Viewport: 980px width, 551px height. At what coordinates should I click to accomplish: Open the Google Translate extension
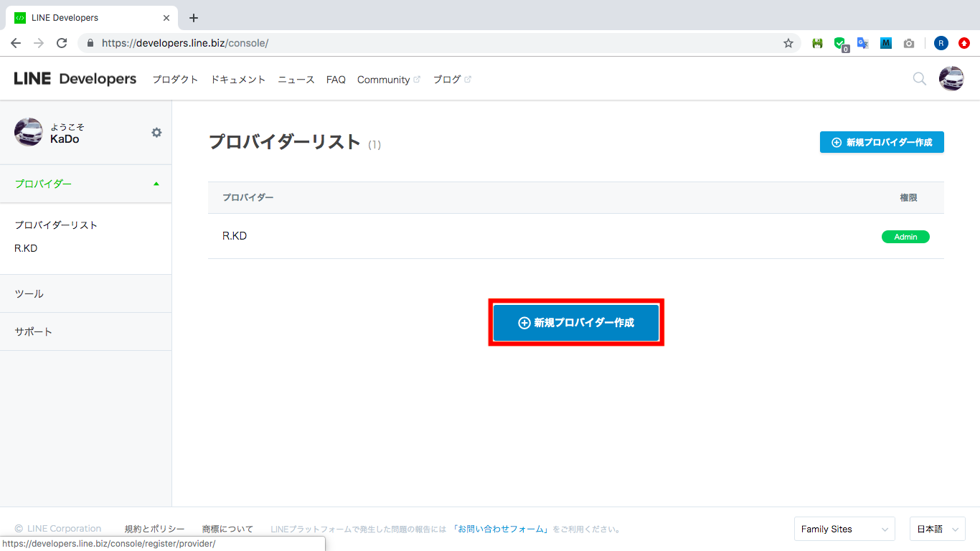pos(863,43)
